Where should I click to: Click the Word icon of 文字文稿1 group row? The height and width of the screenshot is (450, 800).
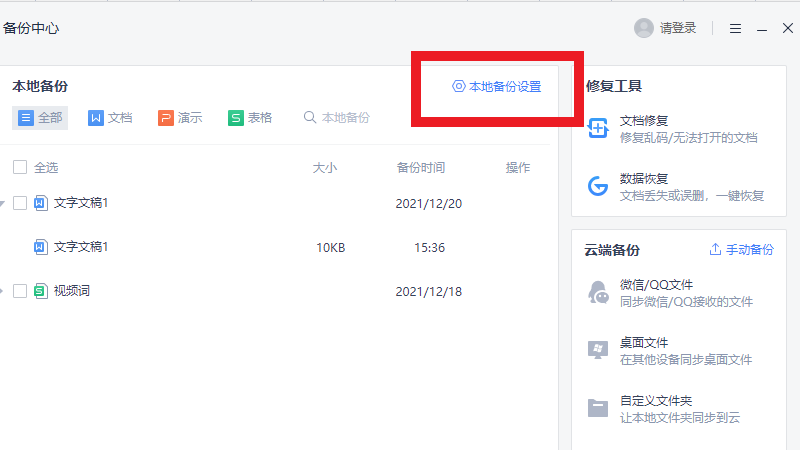tap(41, 203)
